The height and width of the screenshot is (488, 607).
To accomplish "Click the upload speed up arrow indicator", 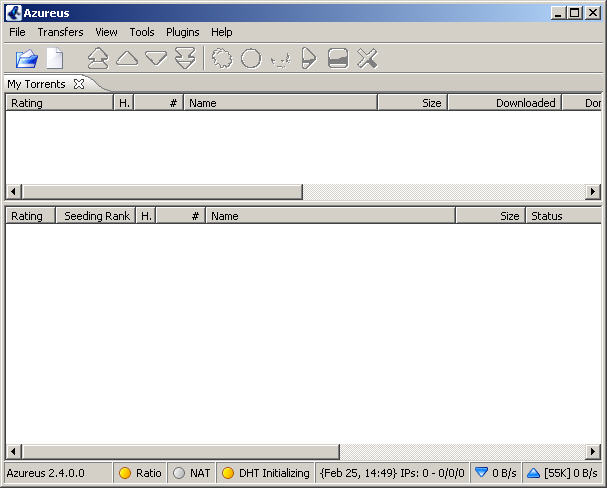I will point(533,473).
